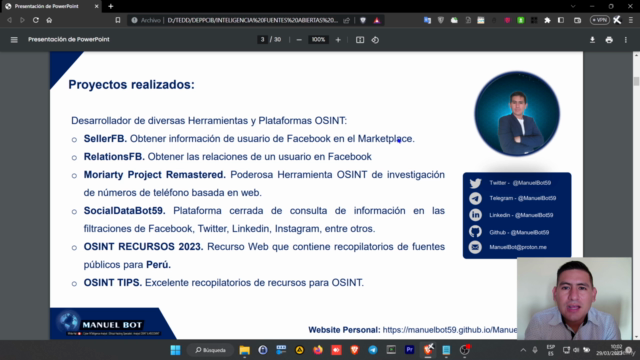Click the browser address bar URL

[x=252, y=20]
